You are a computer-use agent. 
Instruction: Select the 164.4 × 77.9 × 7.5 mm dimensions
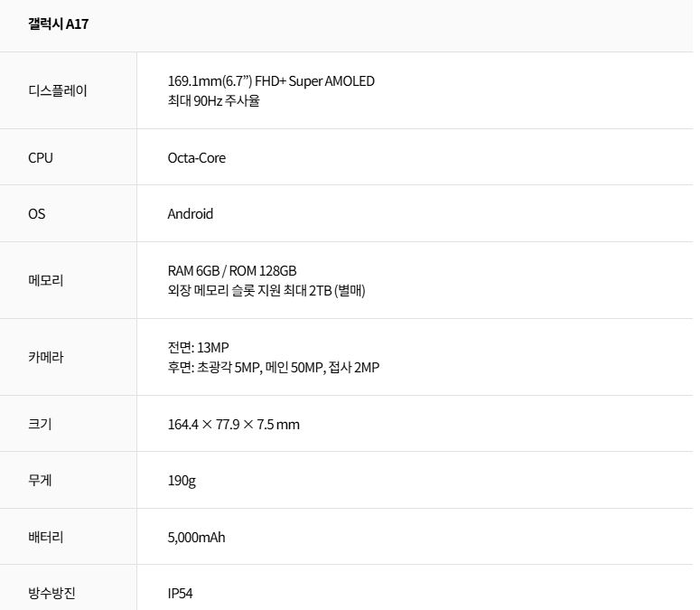[234, 424]
